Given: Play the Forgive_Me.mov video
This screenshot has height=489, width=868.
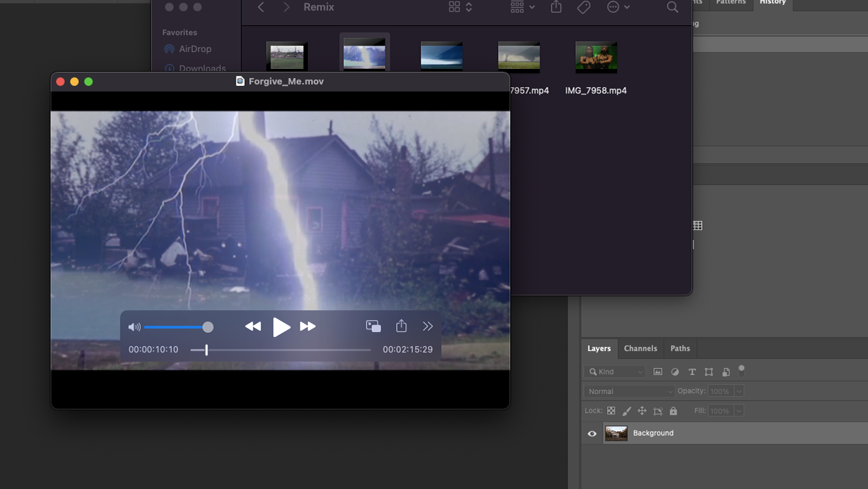Looking at the screenshot, I should pos(281,326).
